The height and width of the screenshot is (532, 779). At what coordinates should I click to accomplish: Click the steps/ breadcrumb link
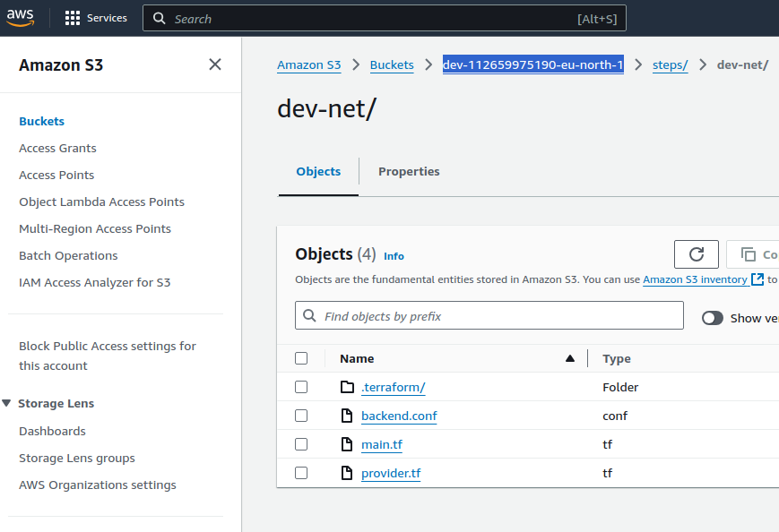click(x=671, y=65)
